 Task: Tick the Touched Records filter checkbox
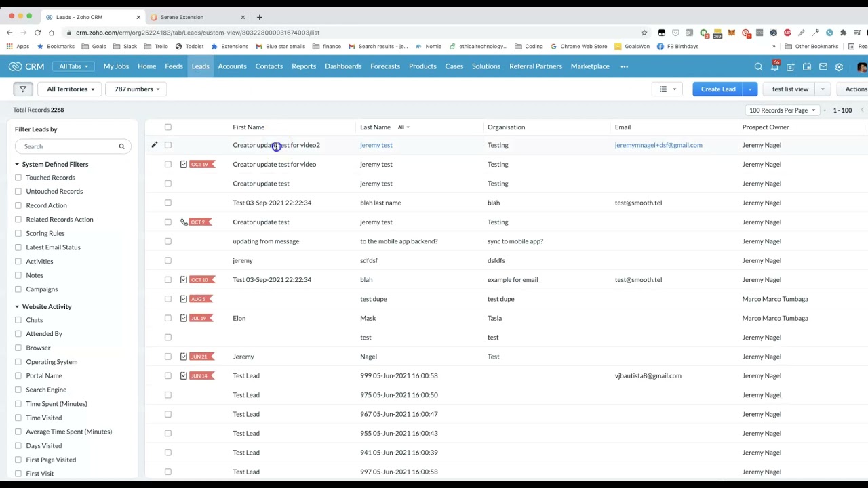18,178
